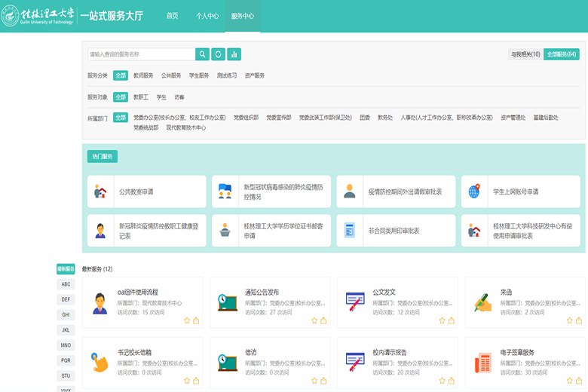Open the bar chart statistics icon
This screenshot has height=392, width=588.
pyautogui.click(x=234, y=54)
